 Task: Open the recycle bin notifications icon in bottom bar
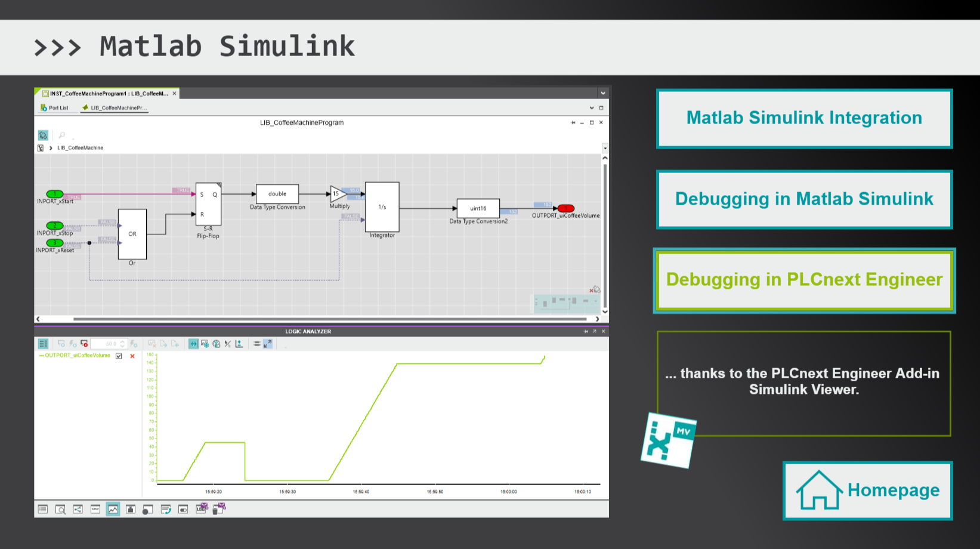tap(220, 508)
